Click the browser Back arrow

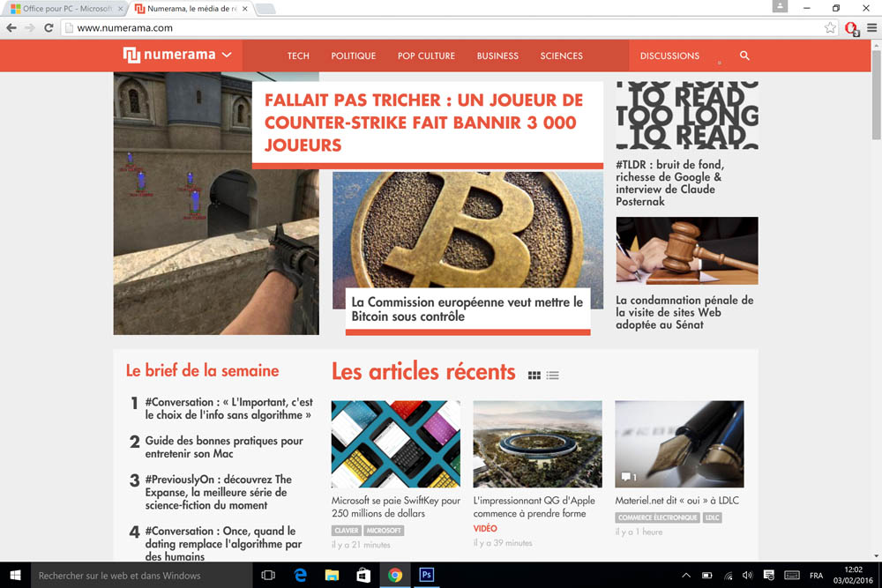point(11,27)
